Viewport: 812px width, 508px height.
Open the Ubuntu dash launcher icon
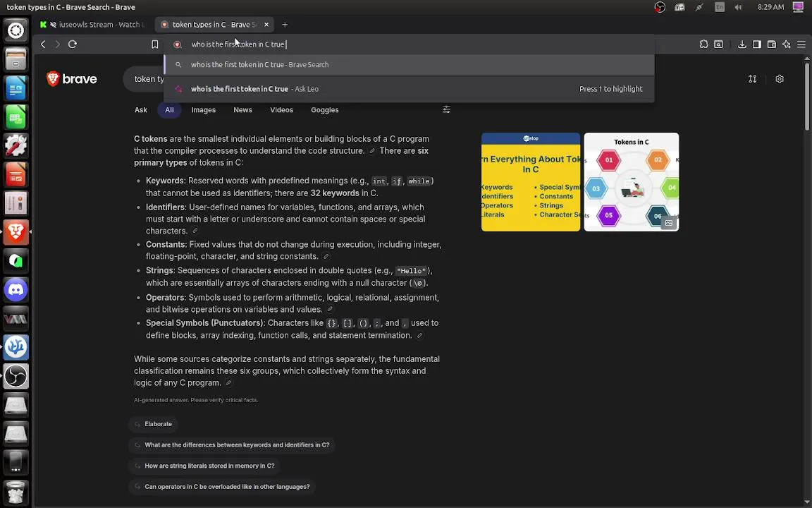[x=16, y=30]
